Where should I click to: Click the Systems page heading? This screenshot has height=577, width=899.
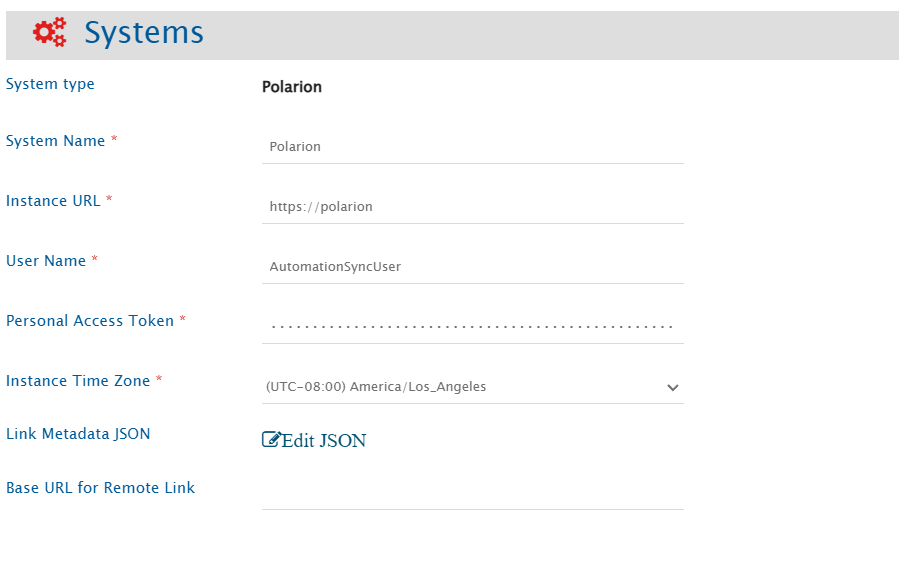click(144, 33)
